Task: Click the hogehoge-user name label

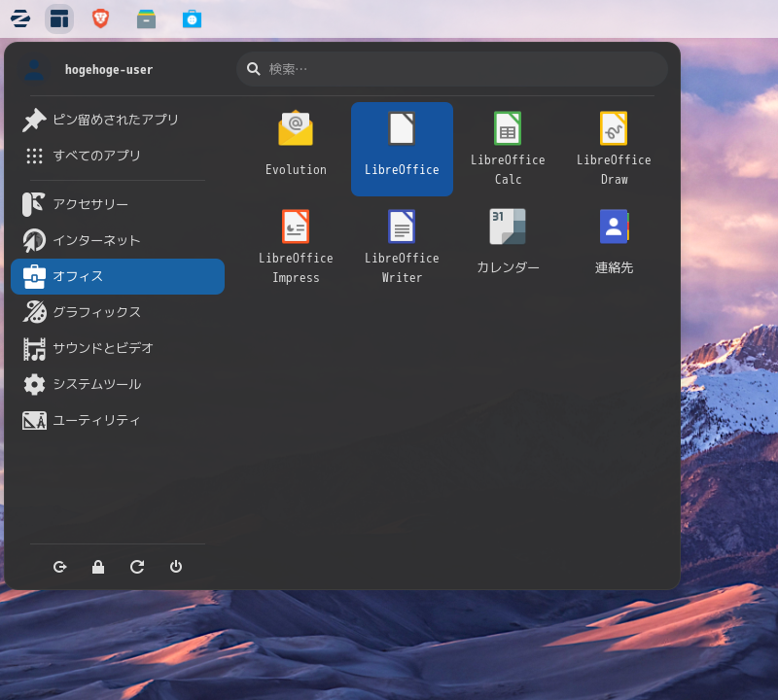Action: point(109,69)
